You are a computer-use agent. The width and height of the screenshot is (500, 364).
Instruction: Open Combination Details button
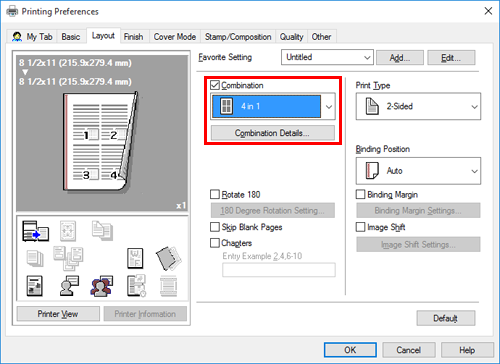click(273, 133)
